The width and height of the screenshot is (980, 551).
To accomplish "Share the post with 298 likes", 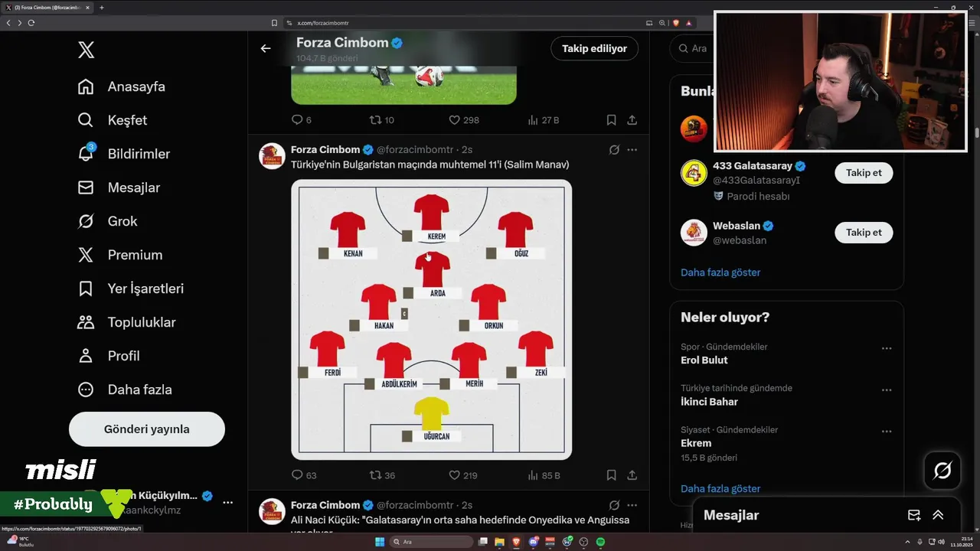I will point(632,120).
